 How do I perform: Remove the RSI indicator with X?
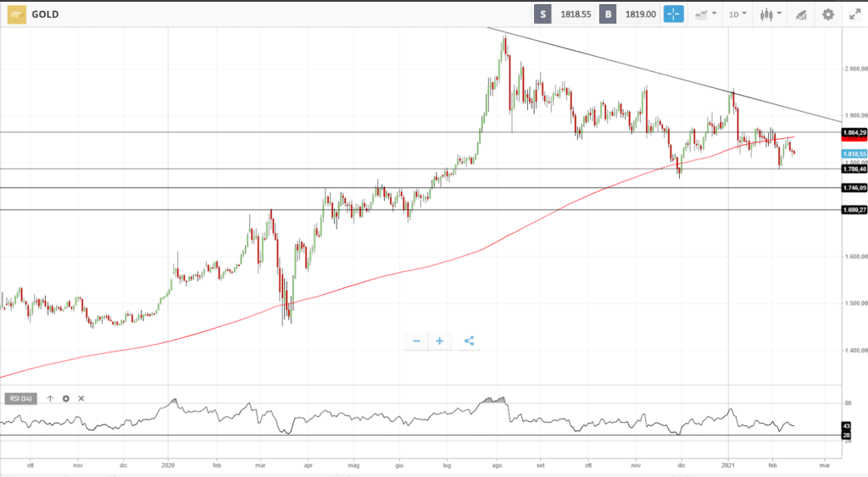click(81, 398)
